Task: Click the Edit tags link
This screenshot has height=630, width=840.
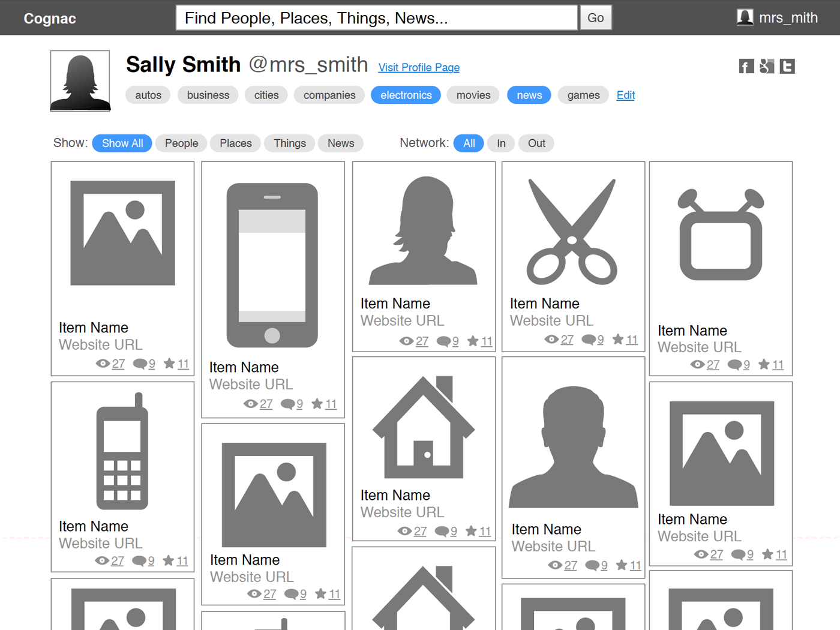Action: point(625,95)
